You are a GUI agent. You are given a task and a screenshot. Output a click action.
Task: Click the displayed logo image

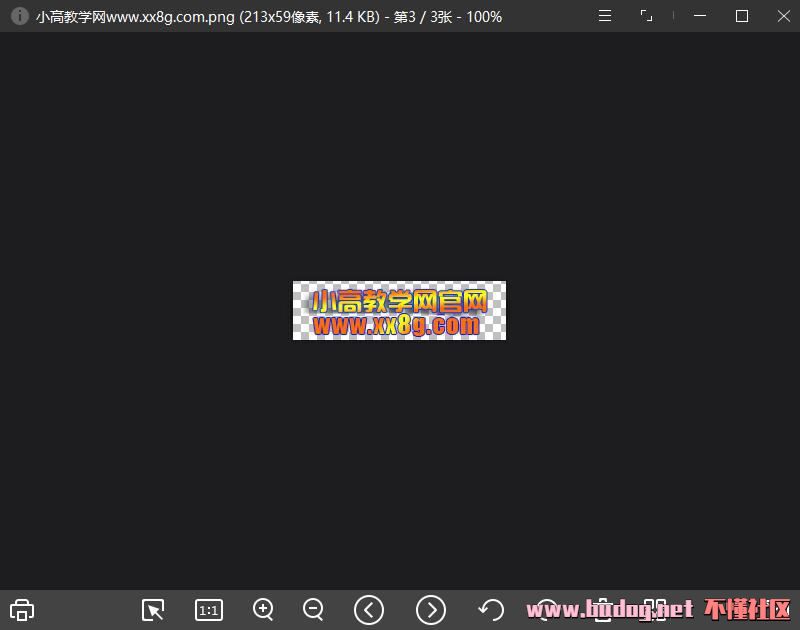399,310
